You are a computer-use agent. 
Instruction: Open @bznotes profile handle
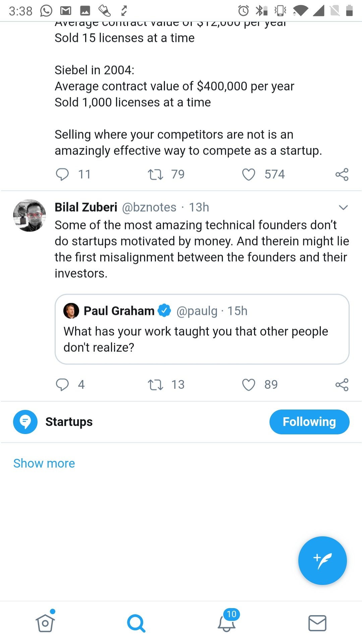[149, 207]
